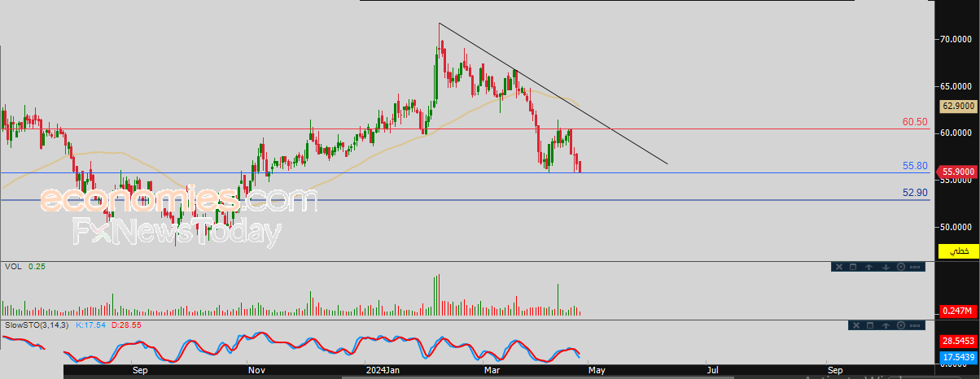This screenshot has width=980, height=379.
Task: Select the 52.90 support level label
Action: (915, 193)
